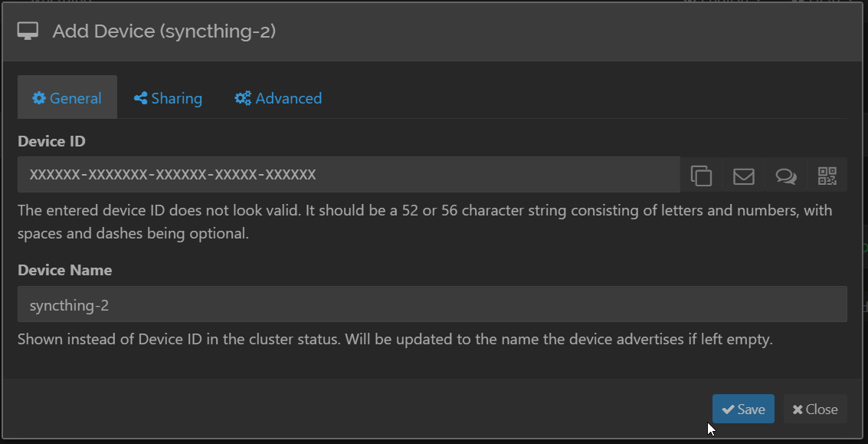868x444 pixels.
Task: Select the General tab
Action: point(67,97)
